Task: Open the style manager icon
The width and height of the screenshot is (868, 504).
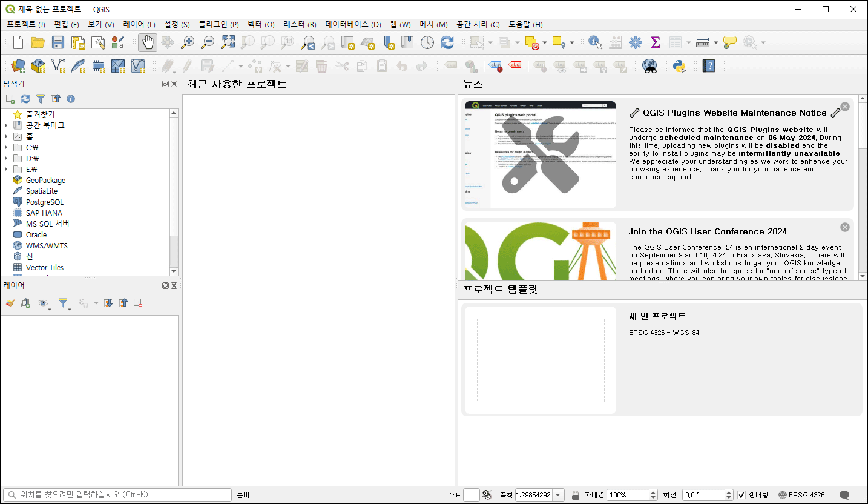Action: [118, 42]
